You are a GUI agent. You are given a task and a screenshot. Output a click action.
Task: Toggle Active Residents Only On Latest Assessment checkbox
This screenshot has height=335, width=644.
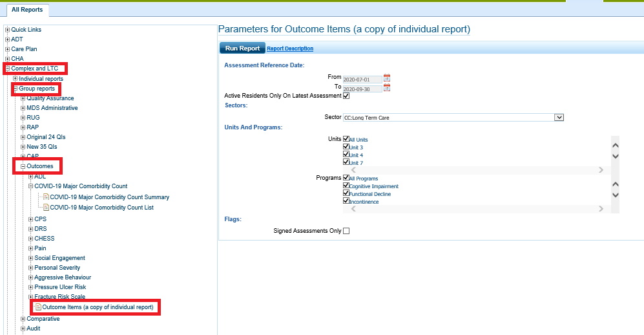[x=346, y=96]
